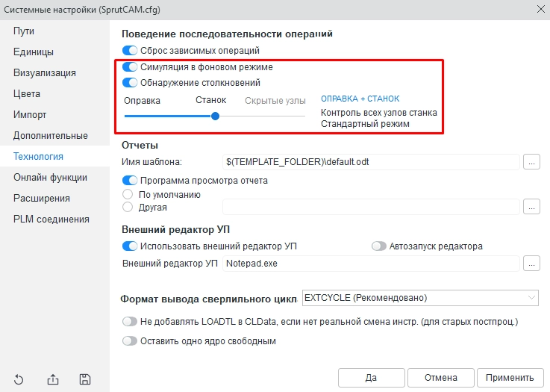Select the По умолчанию radio option
This screenshot has height=392, width=550.
(127, 194)
